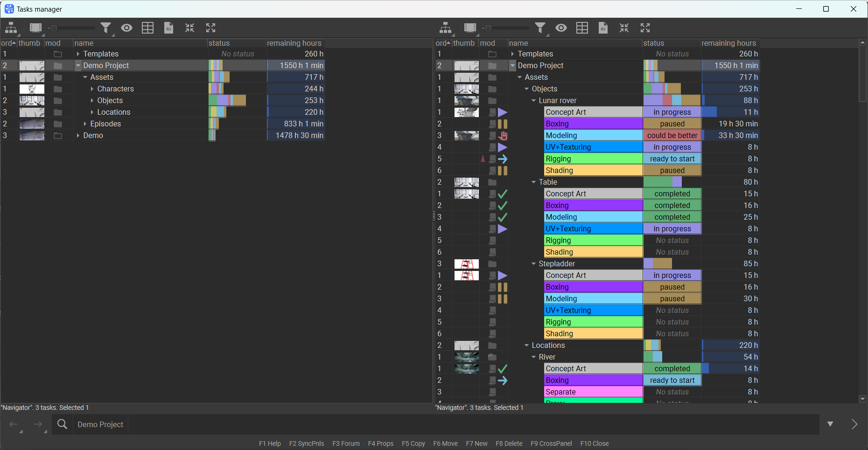Viewport: 868px width, 450px height.
Task: Click the right panel vertical scrollbar down arrow
Action: [862, 399]
